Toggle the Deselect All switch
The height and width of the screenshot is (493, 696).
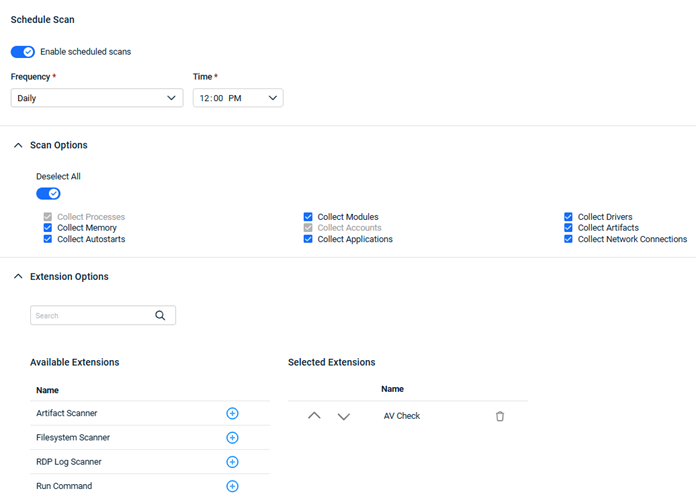click(x=48, y=193)
